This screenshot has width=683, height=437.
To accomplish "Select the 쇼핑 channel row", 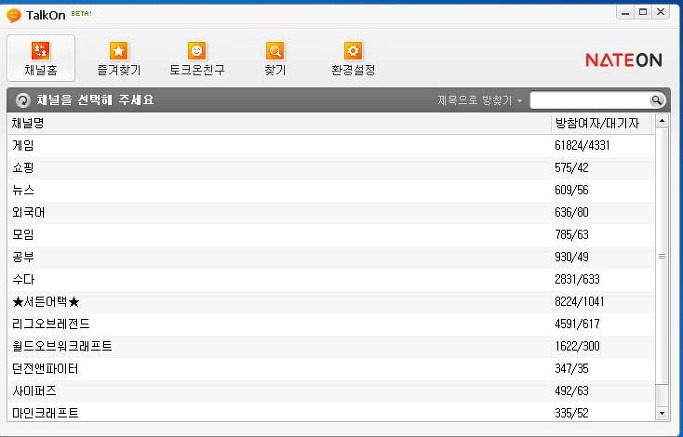I will click(x=331, y=168).
